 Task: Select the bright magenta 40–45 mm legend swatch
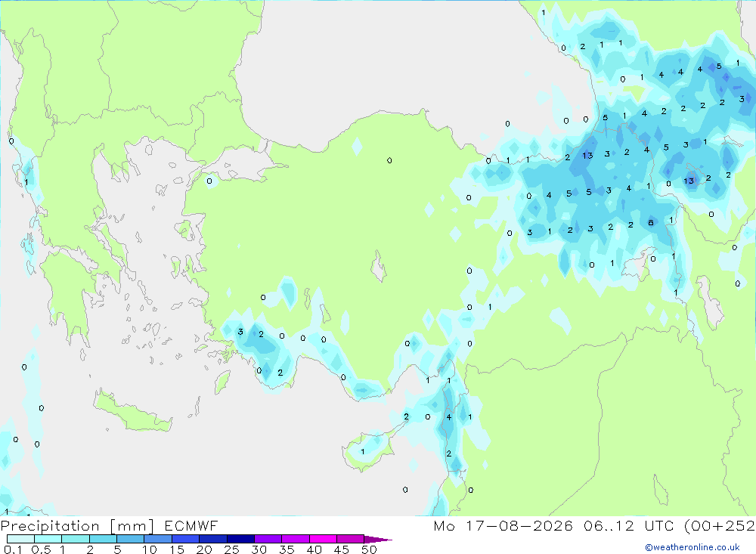point(323,539)
